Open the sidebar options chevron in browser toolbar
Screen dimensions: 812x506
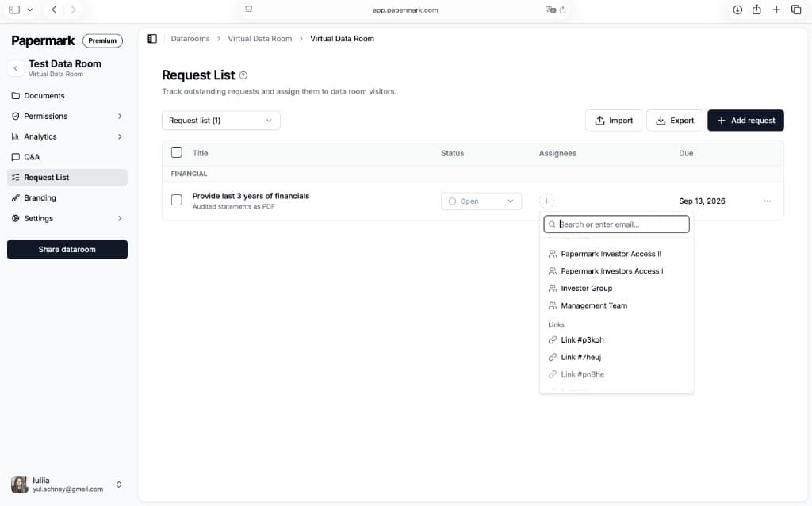click(x=30, y=10)
